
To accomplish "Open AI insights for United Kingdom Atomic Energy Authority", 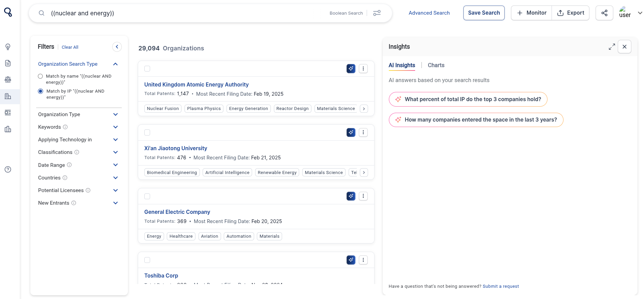I will point(351,68).
